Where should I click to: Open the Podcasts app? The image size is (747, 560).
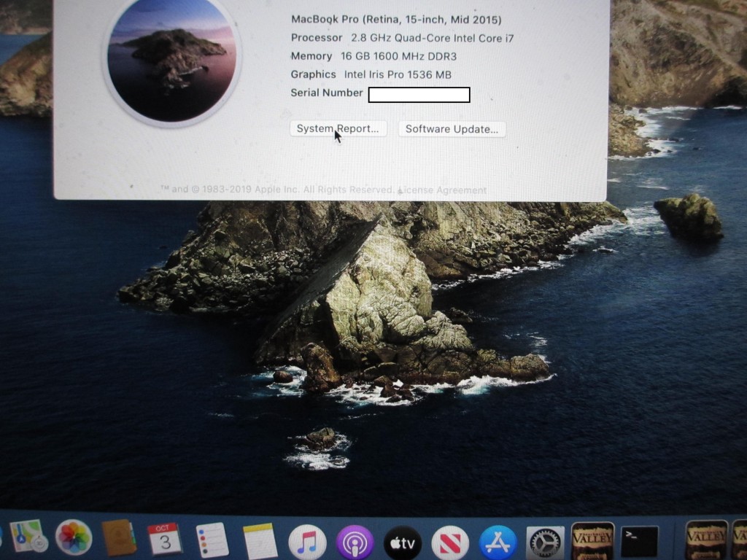pyautogui.click(x=355, y=542)
